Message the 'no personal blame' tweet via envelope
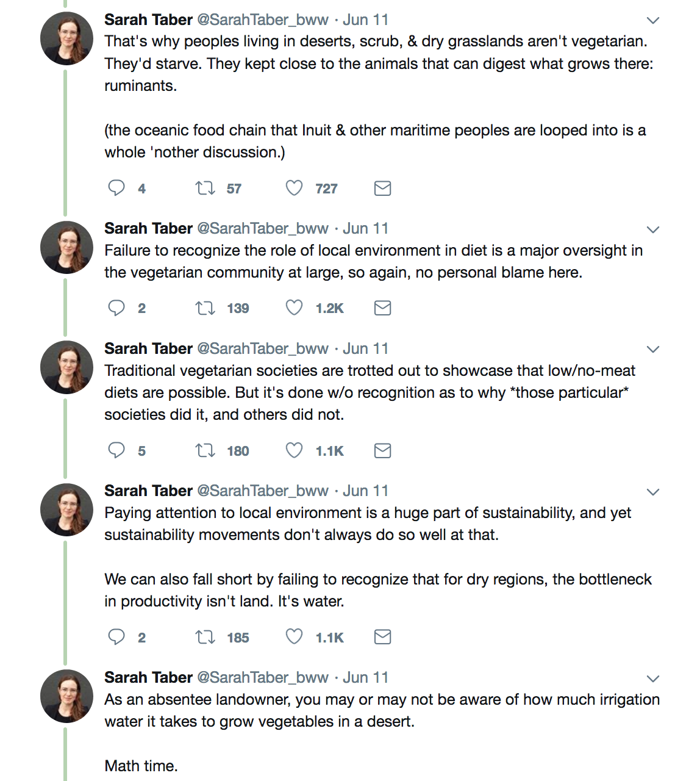The height and width of the screenshot is (781, 700). click(x=382, y=308)
